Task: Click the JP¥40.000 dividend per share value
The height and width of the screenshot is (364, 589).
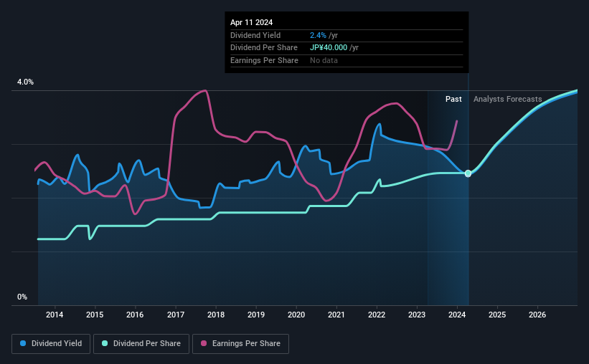Action: (329, 48)
